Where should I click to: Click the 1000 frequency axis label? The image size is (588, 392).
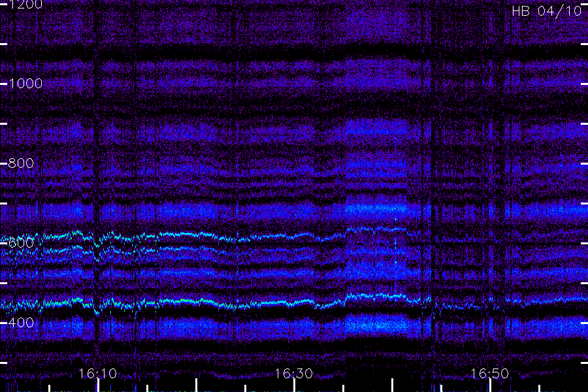(x=25, y=84)
